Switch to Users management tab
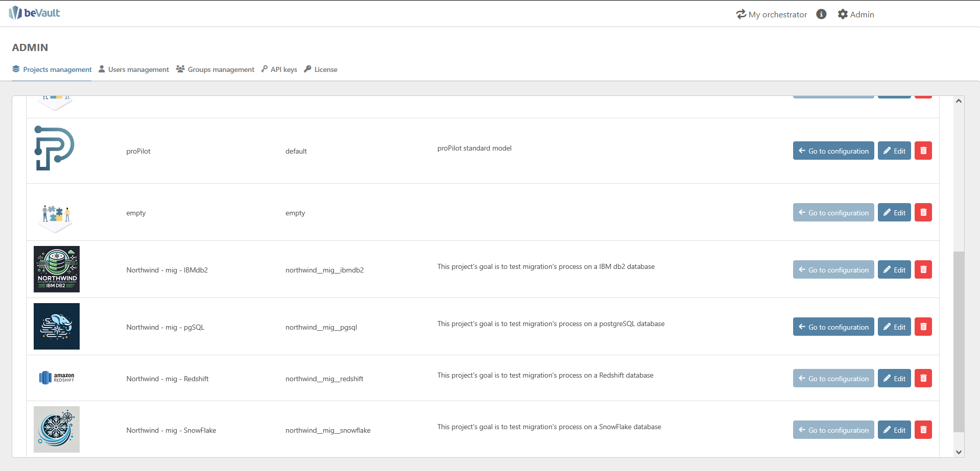 click(x=133, y=69)
